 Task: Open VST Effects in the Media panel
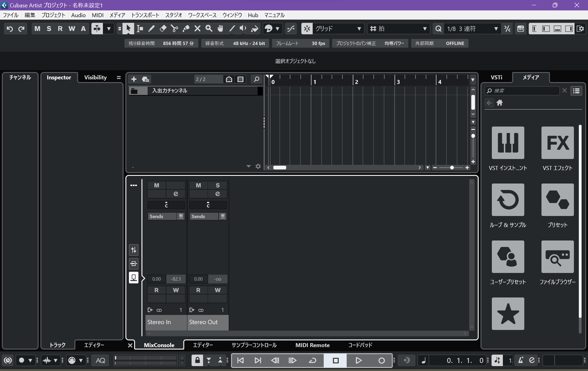[x=557, y=143]
